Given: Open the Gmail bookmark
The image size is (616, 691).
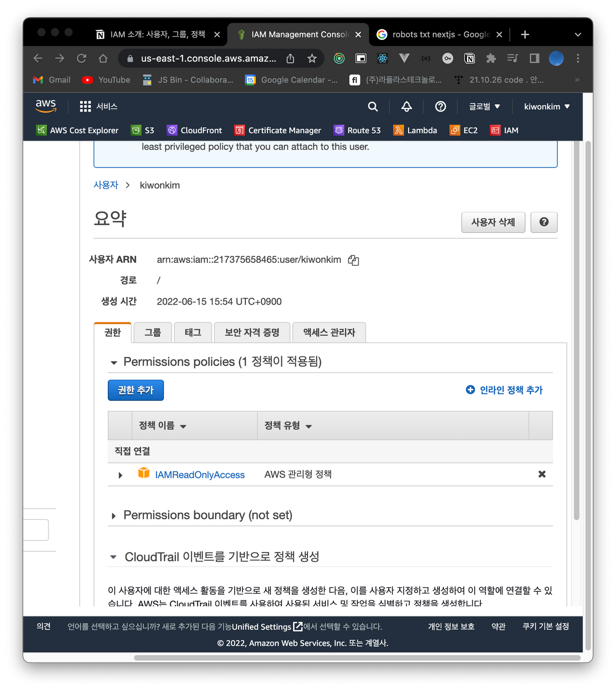Looking at the screenshot, I should pos(51,80).
